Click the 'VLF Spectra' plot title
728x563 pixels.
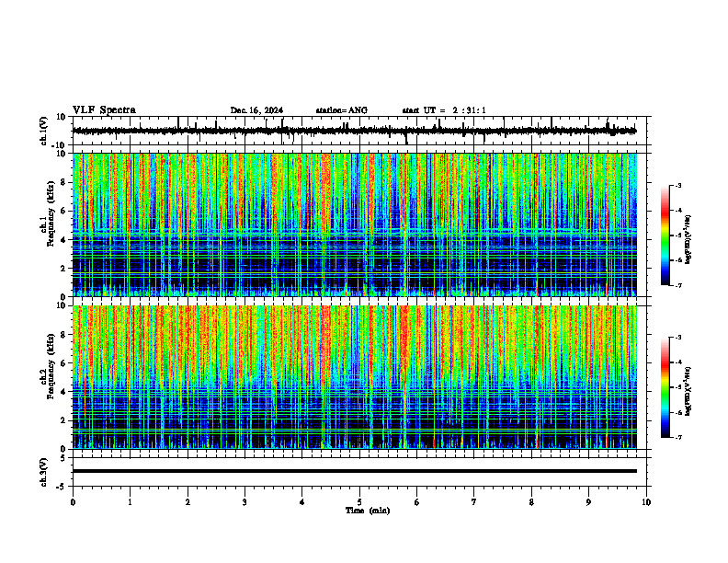[104, 110]
